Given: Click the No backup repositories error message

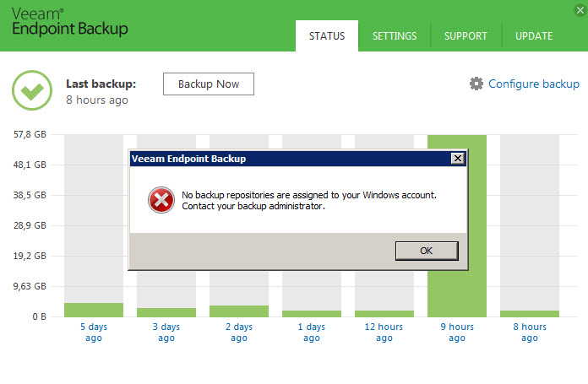Looking at the screenshot, I should tap(309, 200).
